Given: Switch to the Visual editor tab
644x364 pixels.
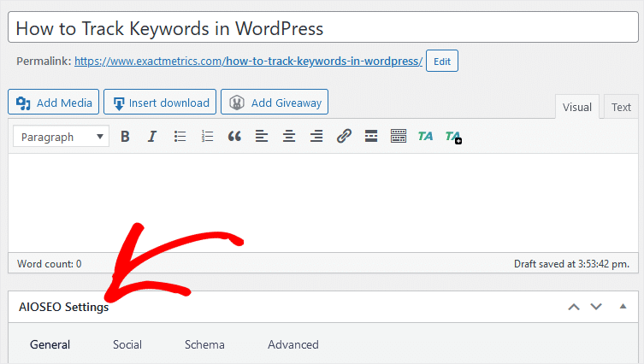Looking at the screenshot, I should [577, 107].
